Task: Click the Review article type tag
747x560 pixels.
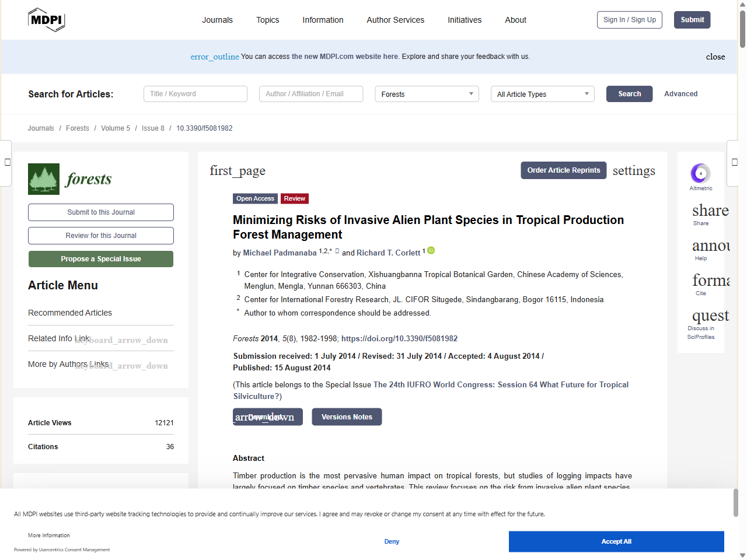Action: 295,198
